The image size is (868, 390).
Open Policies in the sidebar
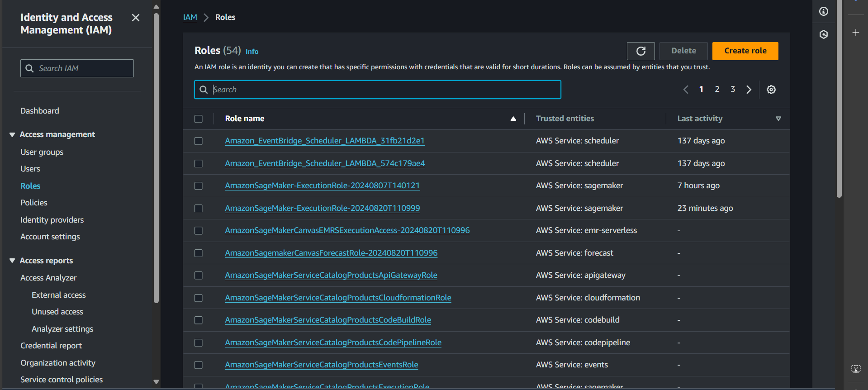pos(34,203)
